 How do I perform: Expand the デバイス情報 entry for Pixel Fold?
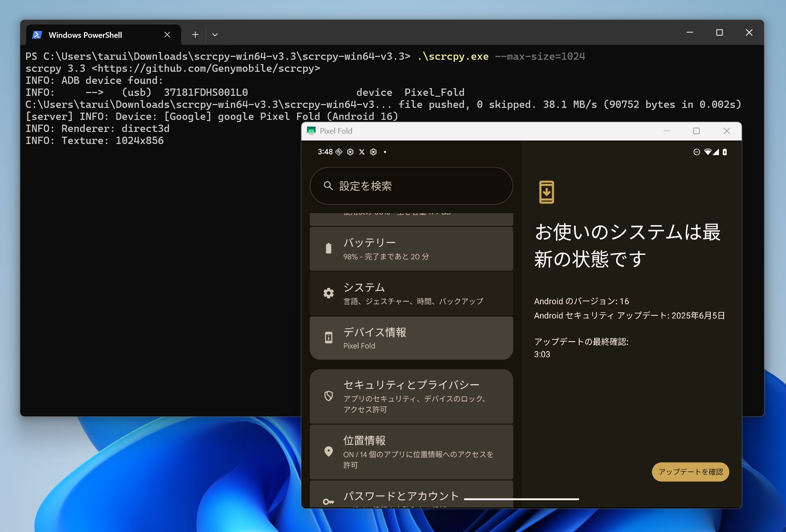pos(411,338)
